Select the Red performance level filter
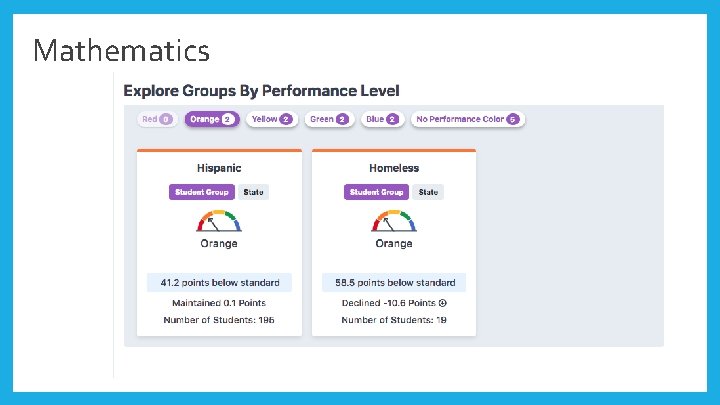The width and height of the screenshot is (720, 405). pos(157,119)
